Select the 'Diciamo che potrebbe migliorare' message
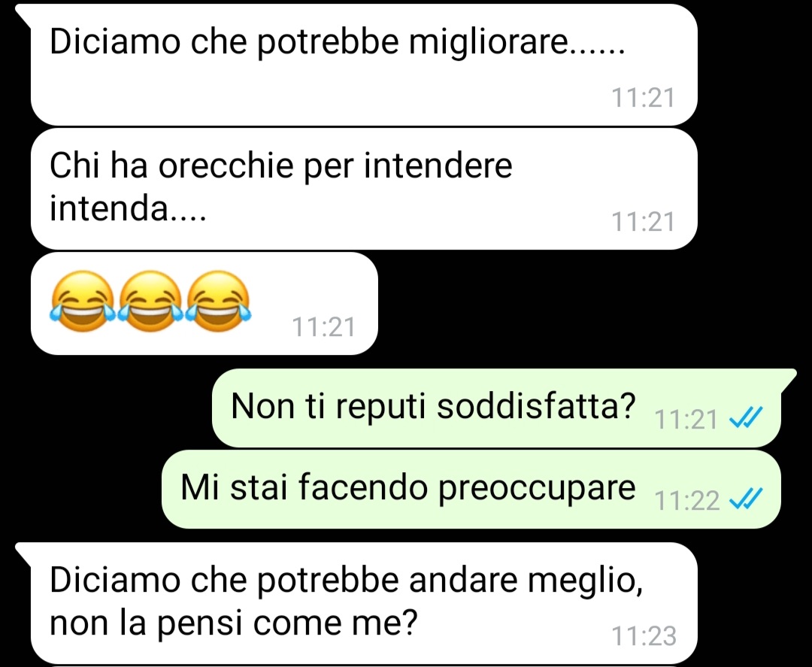The height and width of the screenshot is (667, 812). point(364,65)
